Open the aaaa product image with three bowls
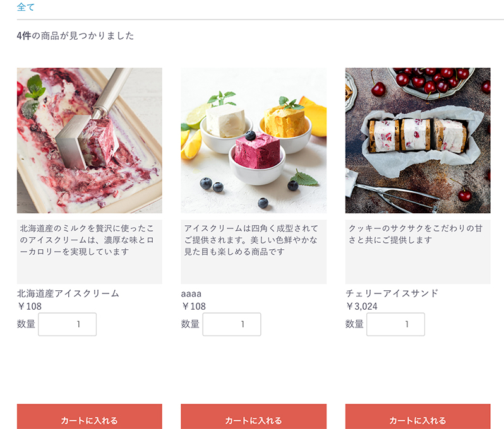This screenshot has width=504, height=429. point(254,140)
